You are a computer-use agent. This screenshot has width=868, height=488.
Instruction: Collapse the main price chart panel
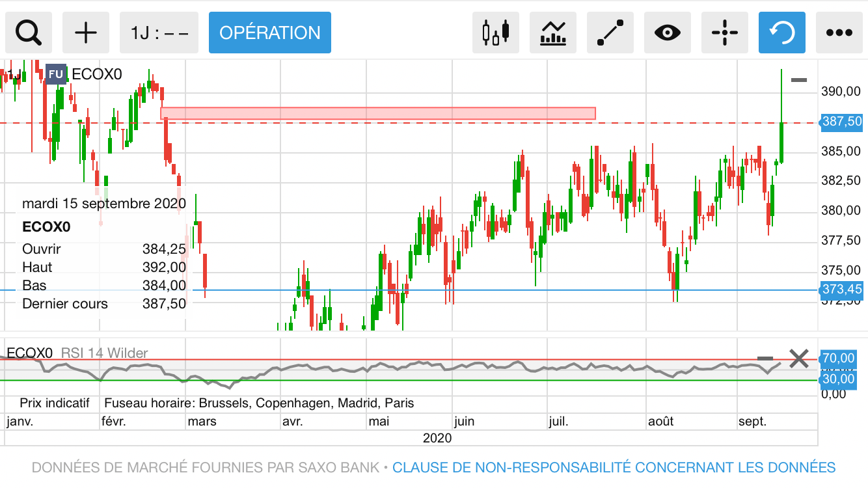coord(799,80)
